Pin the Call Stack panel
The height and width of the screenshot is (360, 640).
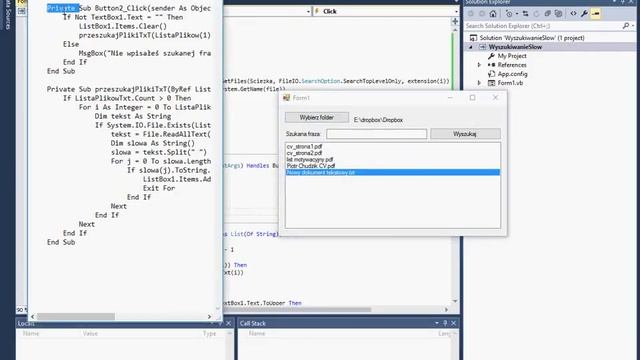[x=445, y=323]
